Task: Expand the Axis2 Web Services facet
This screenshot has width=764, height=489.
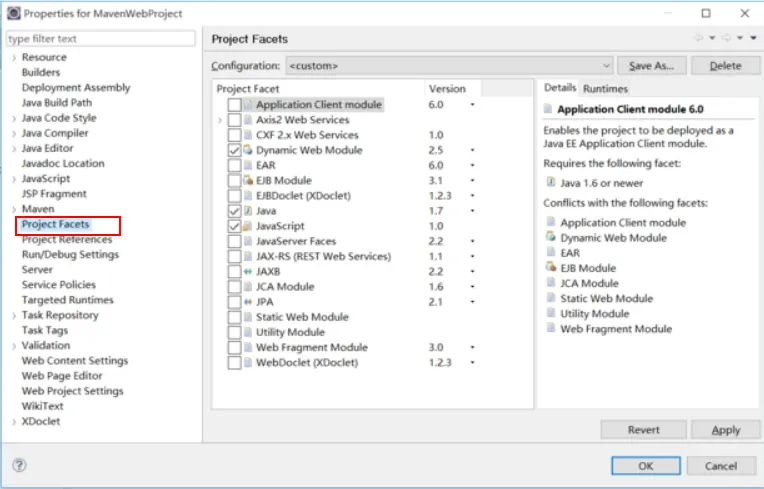Action: 220,120
